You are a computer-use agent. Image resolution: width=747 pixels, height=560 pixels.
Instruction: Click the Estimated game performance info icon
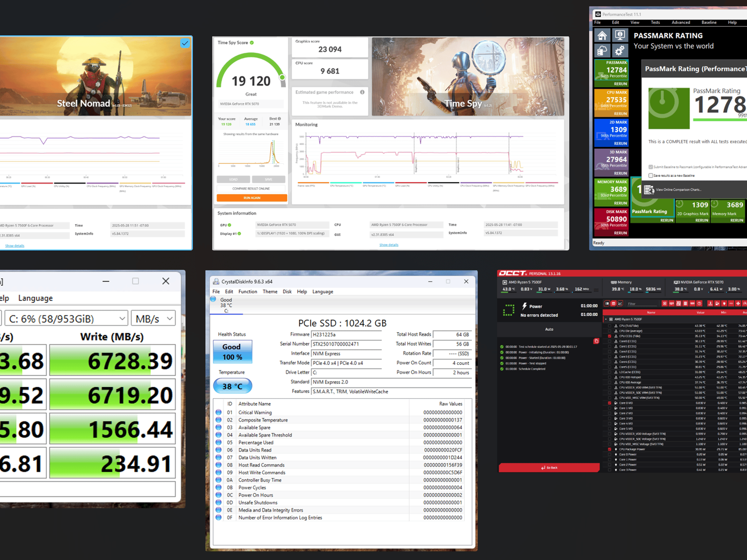(x=362, y=92)
